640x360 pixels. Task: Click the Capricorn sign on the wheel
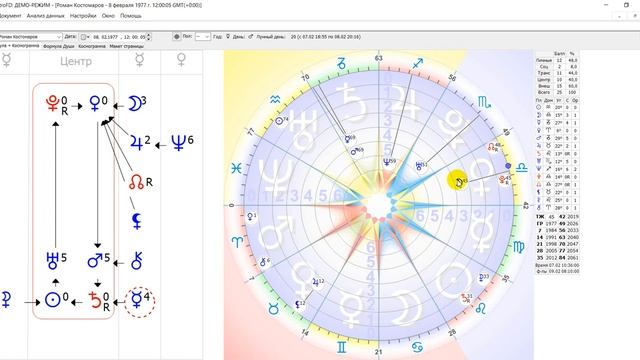point(341,63)
